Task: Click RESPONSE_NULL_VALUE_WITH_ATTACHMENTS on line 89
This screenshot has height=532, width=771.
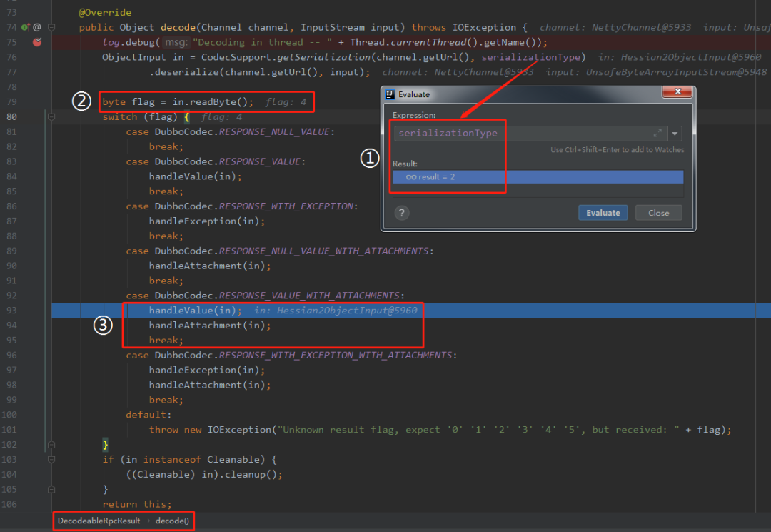Action: [x=324, y=251]
